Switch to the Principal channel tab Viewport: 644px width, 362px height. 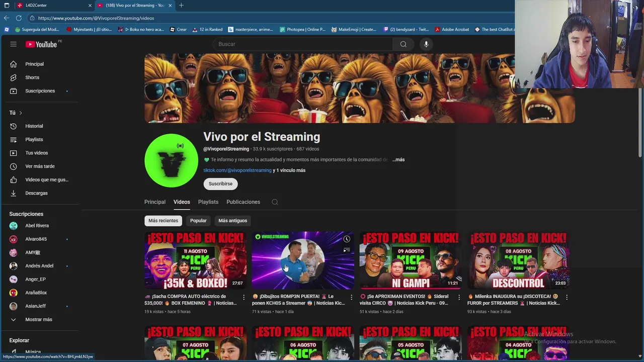[x=155, y=202]
